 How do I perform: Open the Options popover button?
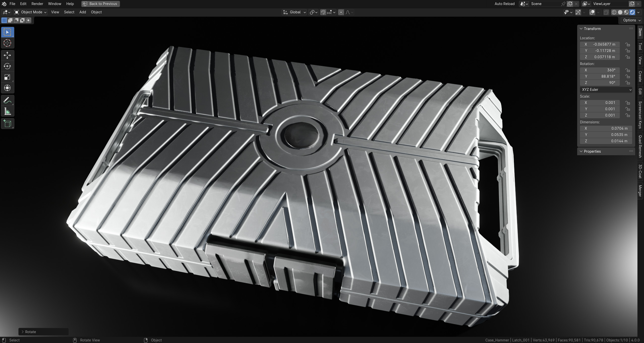coord(632,20)
